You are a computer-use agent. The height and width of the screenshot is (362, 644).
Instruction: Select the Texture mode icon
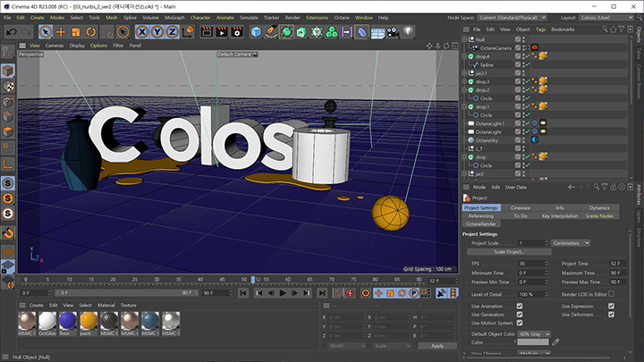(8, 86)
